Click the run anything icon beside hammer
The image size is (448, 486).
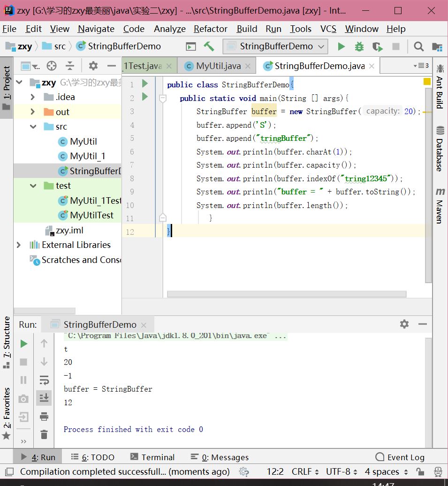pos(191,46)
